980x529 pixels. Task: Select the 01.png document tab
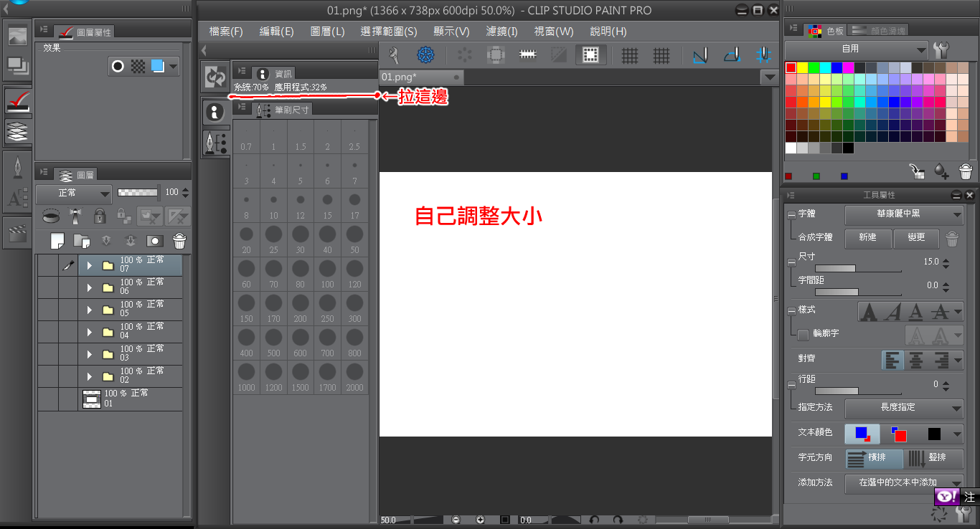pyautogui.click(x=422, y=77)
